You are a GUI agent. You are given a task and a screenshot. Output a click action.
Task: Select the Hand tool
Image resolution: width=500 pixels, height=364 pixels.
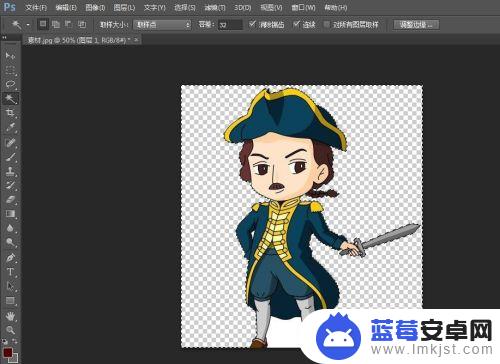coord(10,315)
